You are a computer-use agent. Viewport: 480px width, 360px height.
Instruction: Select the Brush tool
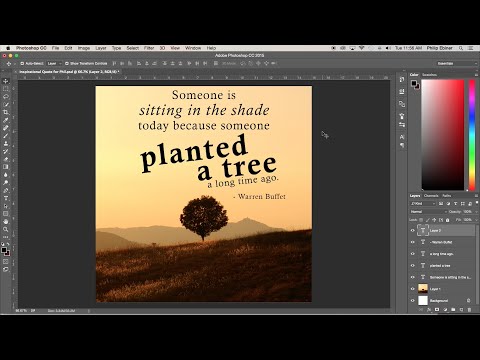(x=6, y=136)
